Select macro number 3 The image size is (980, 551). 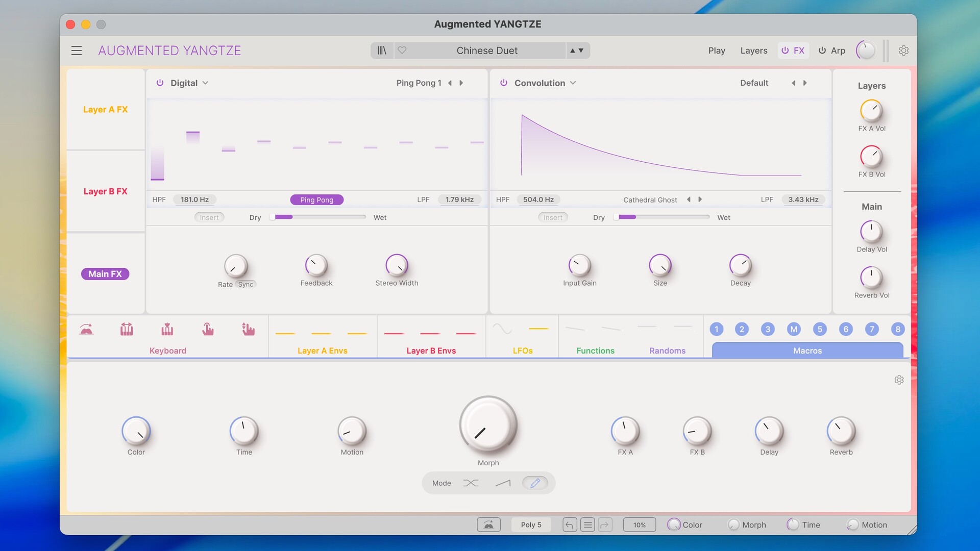[x=768, y=329]
